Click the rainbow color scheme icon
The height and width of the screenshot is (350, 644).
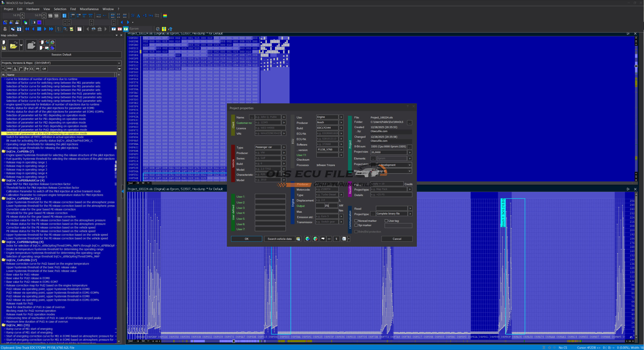(x=165, y=16)
